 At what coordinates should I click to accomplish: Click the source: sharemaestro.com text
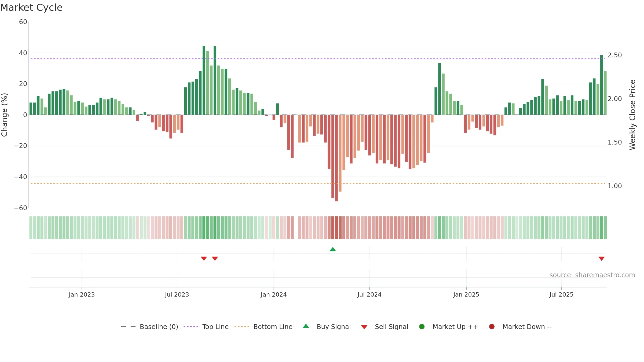[592, 275]
